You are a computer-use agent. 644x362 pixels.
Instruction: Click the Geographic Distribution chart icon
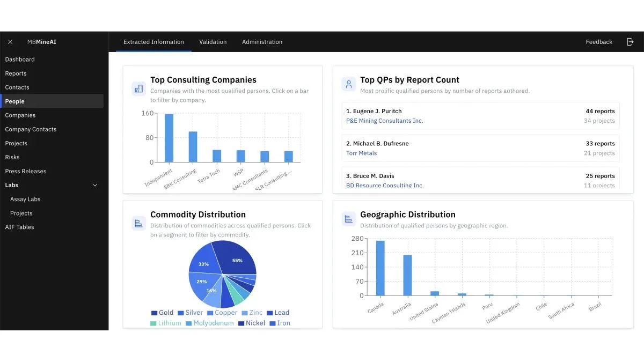click(x=349, y=219)
